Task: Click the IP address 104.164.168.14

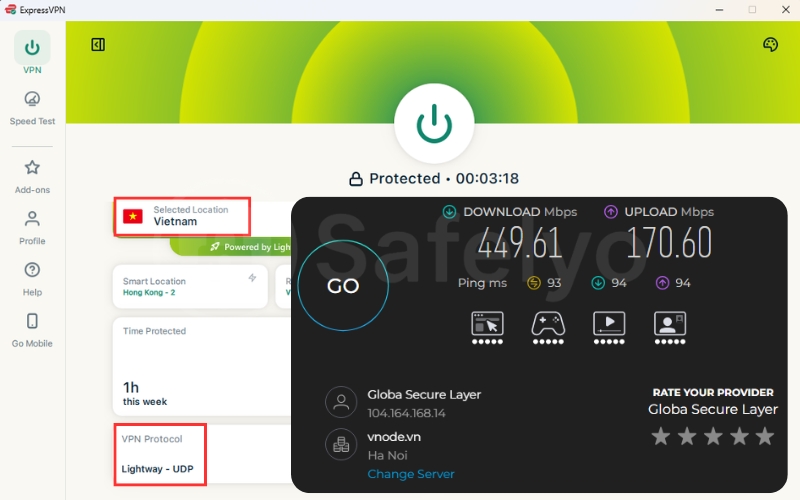Action: pyautogui.click(x=406, y=413)
